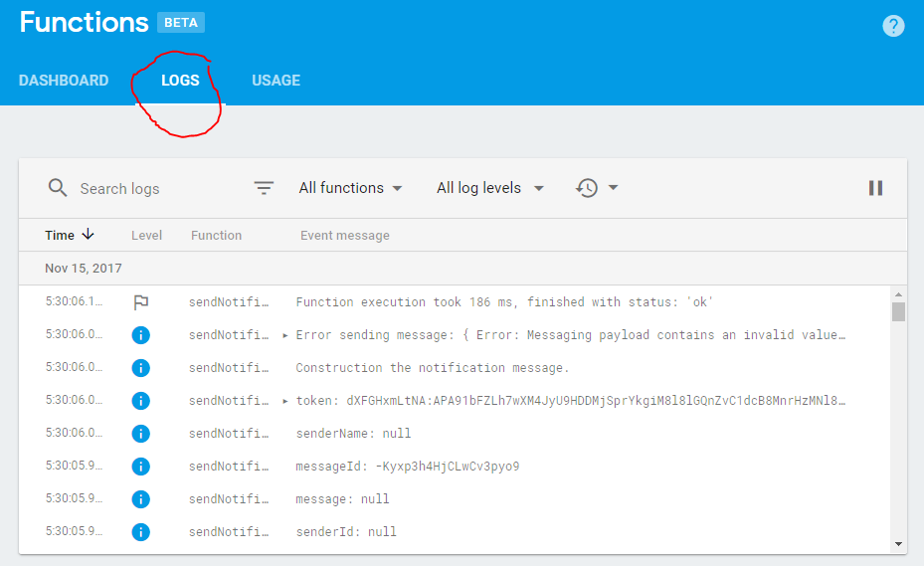The image size is (924, 566).
Task: Click the info icon beside messageId entry
Action: 141,467
